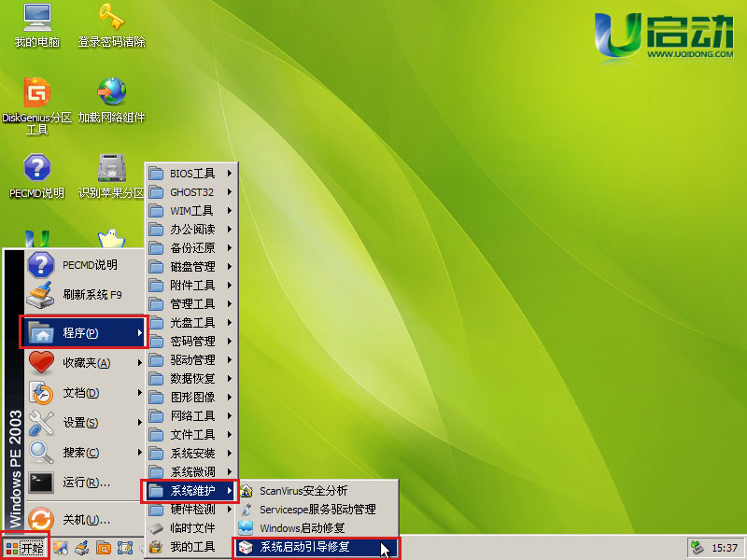Select 备份还原 program folder
The width and height of the screenshot is (747, 560).
click(x=191, y=248)
